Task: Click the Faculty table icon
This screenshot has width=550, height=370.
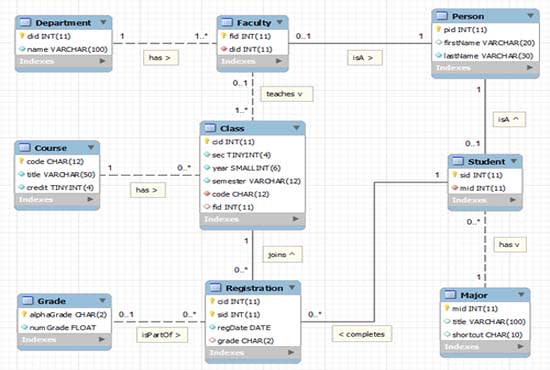Action: pyautogui.click(x=227, y=22)
